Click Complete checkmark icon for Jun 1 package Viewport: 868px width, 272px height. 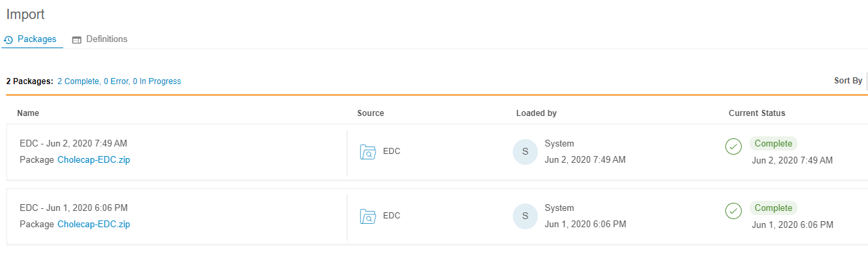pyautogui.click(x=734, y=211)
